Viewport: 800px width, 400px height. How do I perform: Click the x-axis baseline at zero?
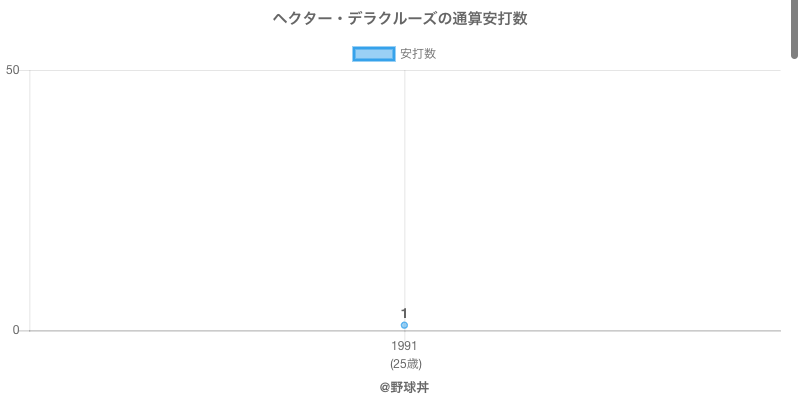click(600, 331)
